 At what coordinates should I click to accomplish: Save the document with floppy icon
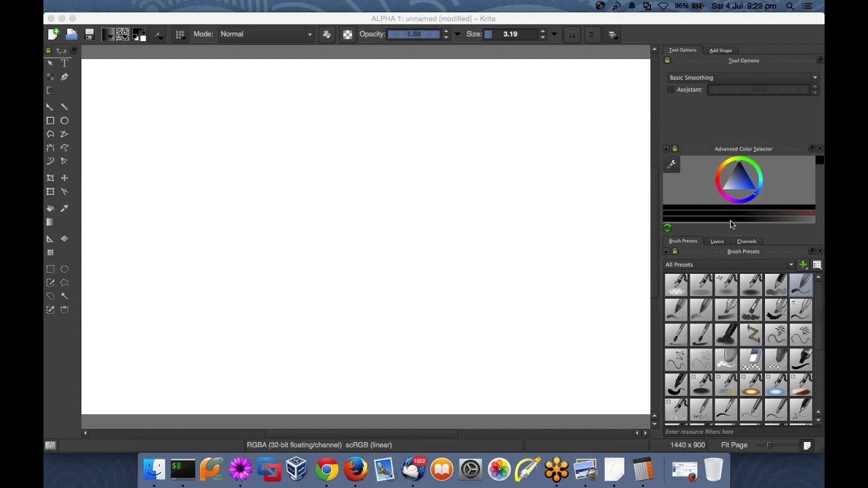pyautogui.click(x=89, y=34)
